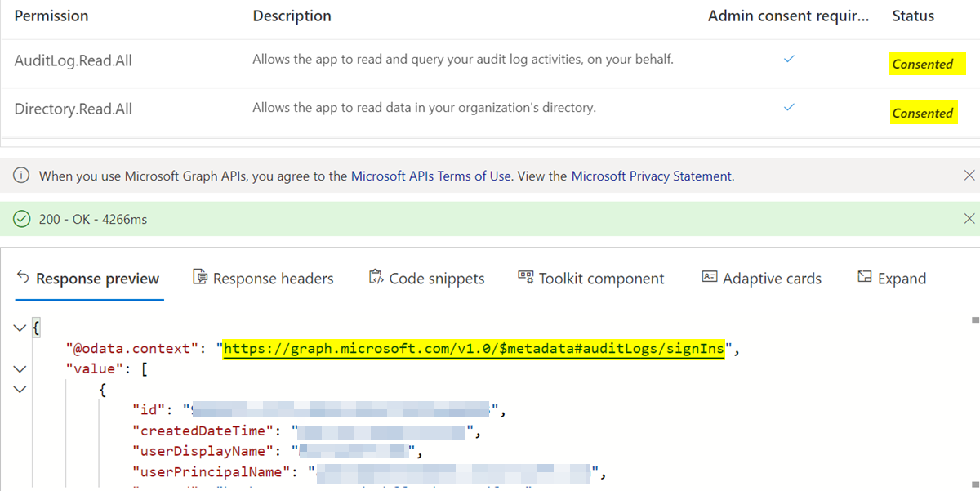This screenshot has height=491, width=980.
Task: Click the "id" key in the JSON
Action: [x=149, y=410]
